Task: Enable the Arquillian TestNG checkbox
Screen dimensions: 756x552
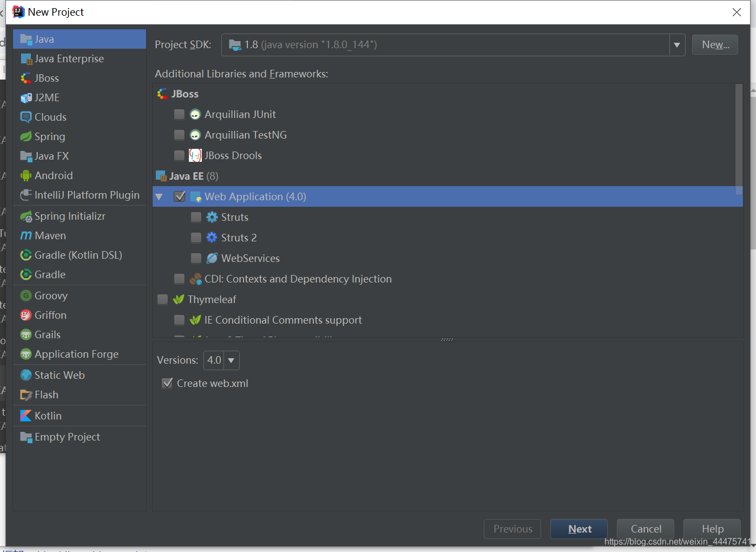Action: point(179,135)
